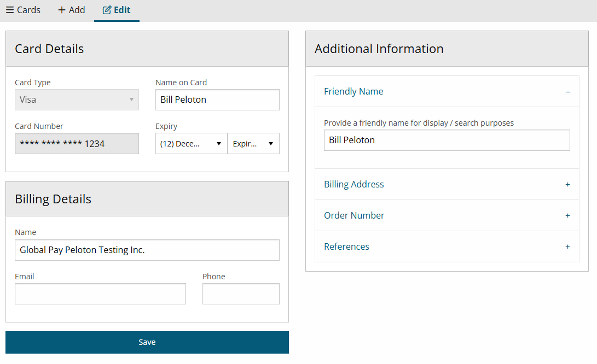Click the plus icon for Billing Address
Image resolution: width=597 pixels, height=364 pixels.
coord(567,185)
